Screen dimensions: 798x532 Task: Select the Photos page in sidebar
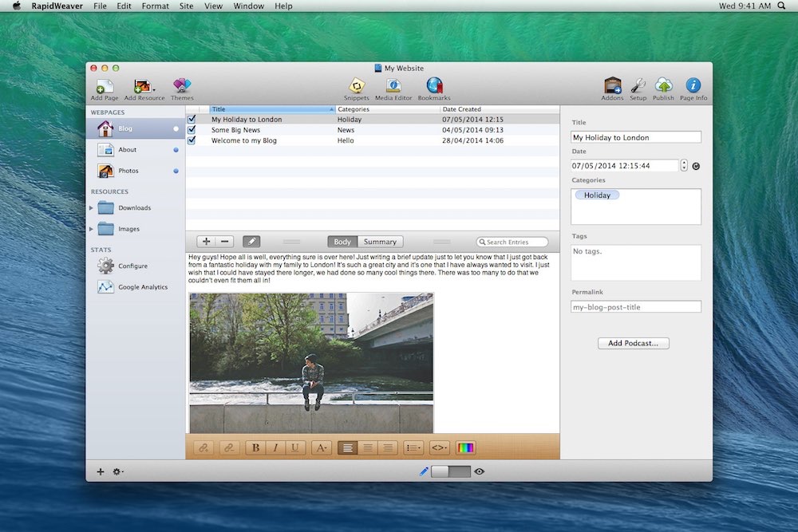(x=136, y=171)
